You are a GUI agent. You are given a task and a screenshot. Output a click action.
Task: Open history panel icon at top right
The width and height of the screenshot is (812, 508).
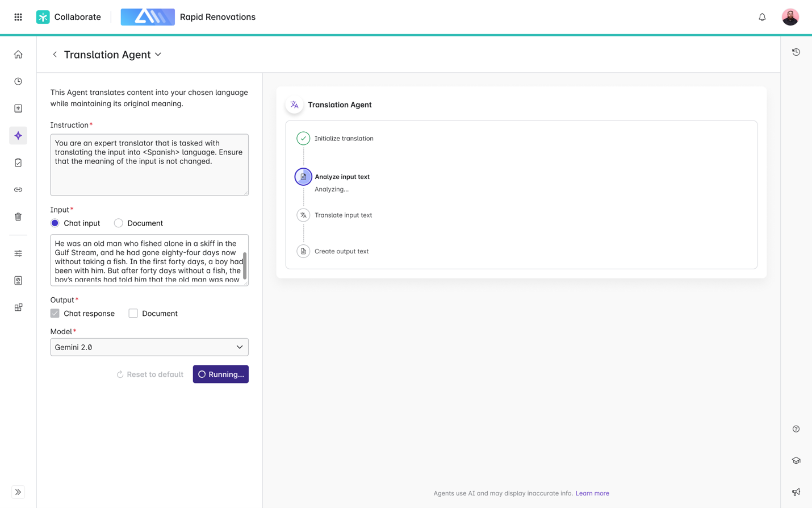point(796,52)
